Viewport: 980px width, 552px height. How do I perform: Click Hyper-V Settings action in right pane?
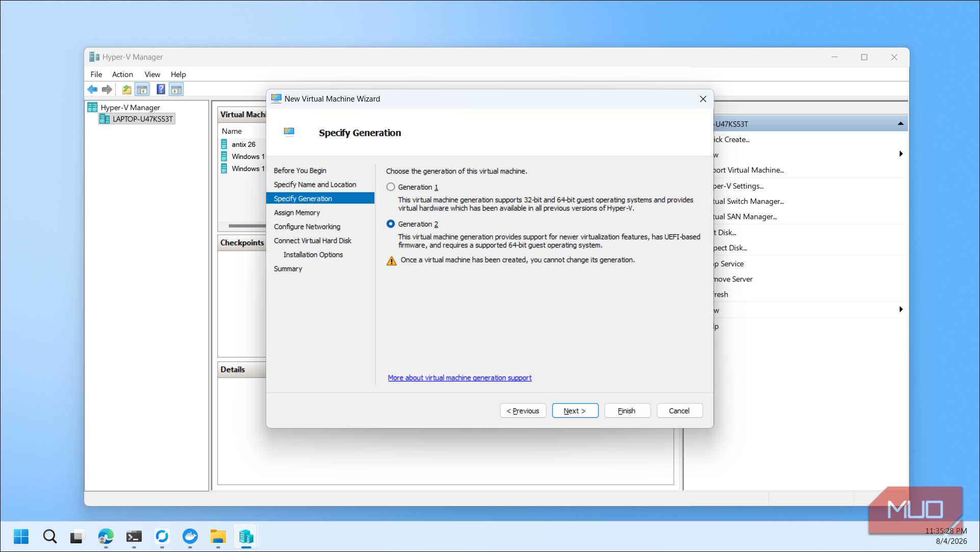click(738, 186)
